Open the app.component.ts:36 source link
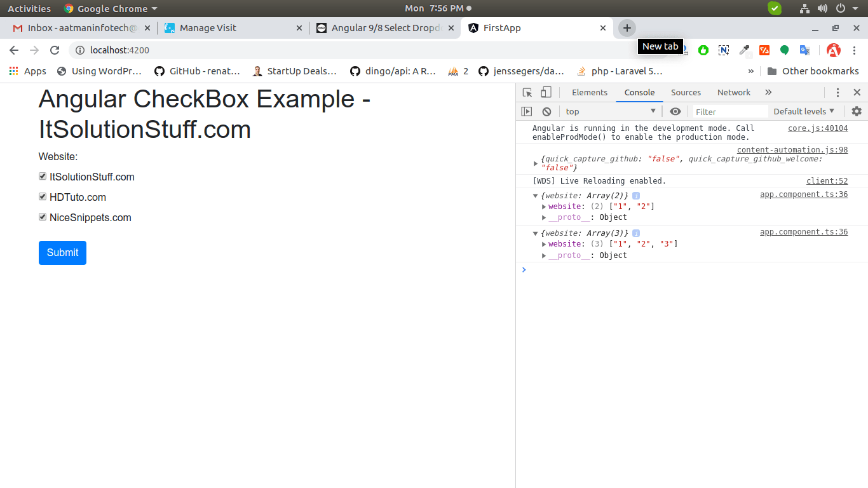Screen dimensions: 868x488 pos(803,194)
